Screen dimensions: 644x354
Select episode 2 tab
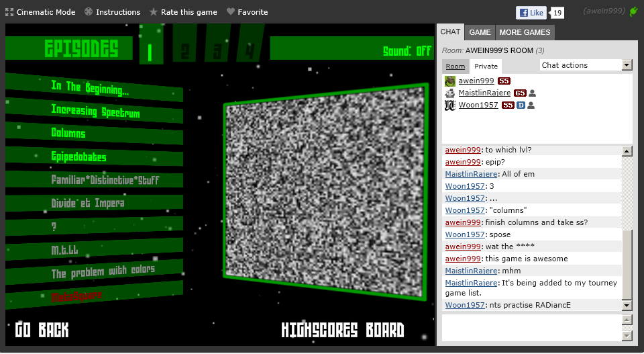[x=184, y=44]
